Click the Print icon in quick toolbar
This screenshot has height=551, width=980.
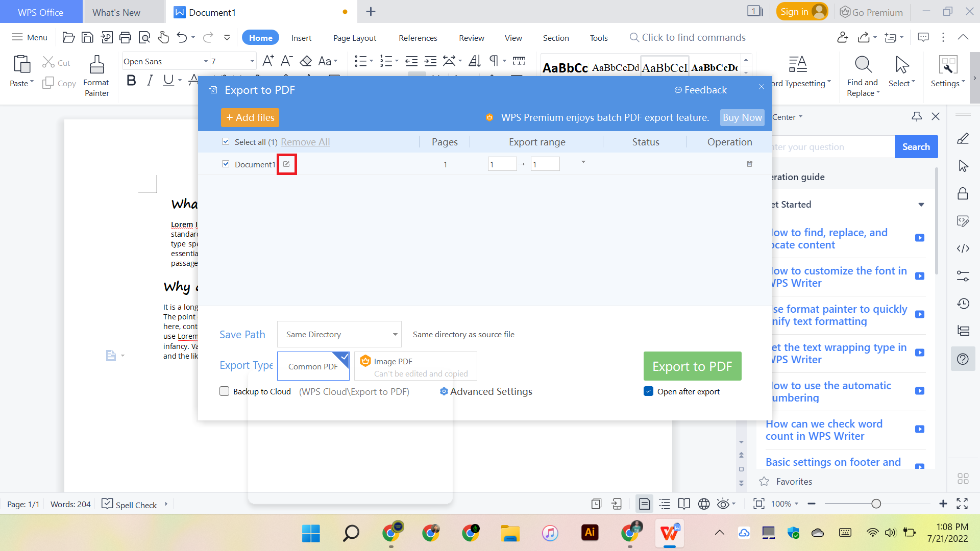pos(125,37)
